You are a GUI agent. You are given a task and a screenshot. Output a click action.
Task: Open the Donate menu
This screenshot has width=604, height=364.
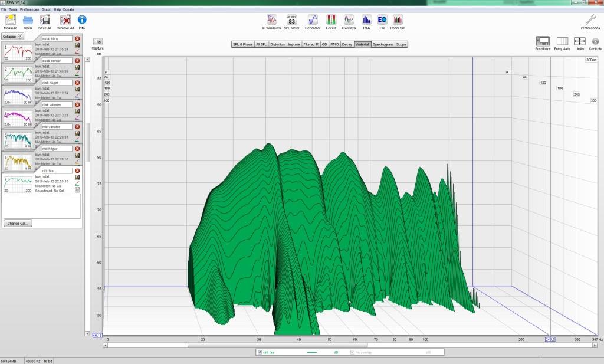68,9
